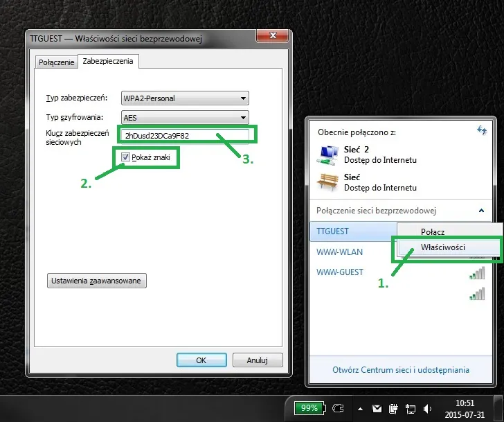504x422 pixels.
Task: Click the 2015-07-31 date in the taskbar
Action: 465,414
